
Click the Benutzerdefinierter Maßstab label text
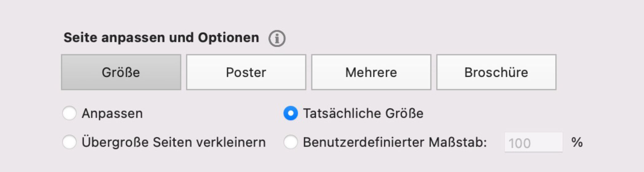click(395, 143)
